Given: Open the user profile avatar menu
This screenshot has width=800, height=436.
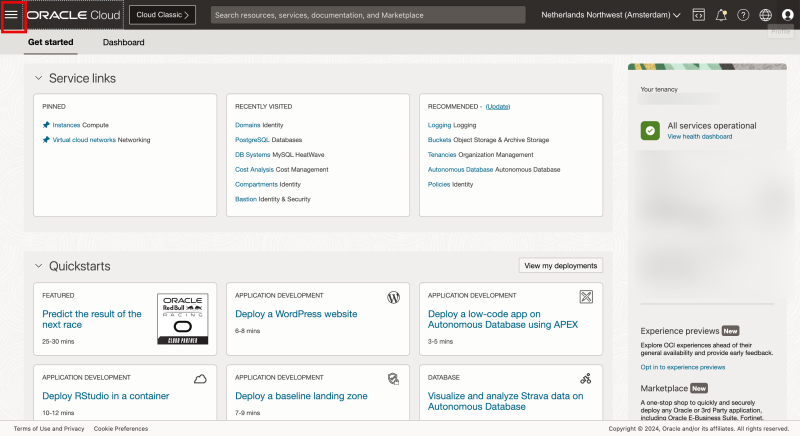Looking at the screenshot, I should [x=788, y=15].
